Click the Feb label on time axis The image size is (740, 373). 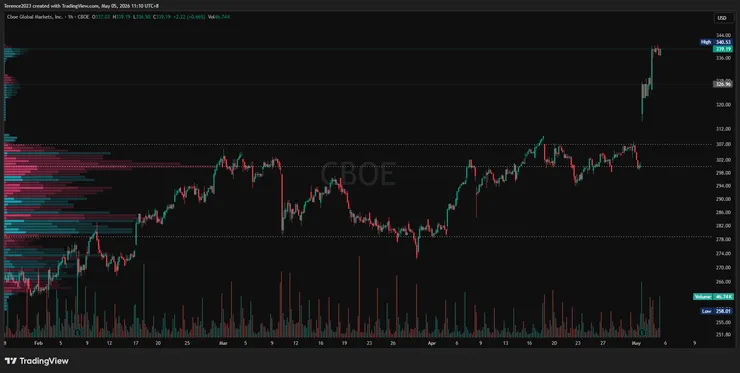click(x=39, y=343)
